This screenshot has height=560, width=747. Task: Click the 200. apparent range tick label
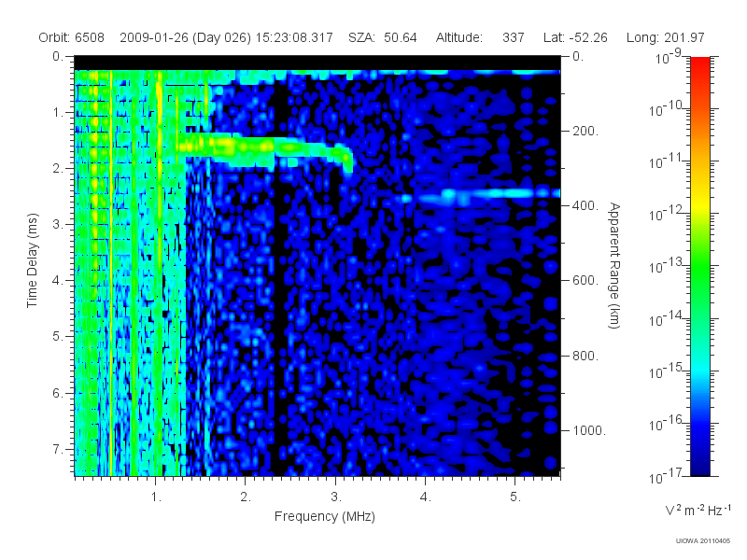click(x=585, y=131)
